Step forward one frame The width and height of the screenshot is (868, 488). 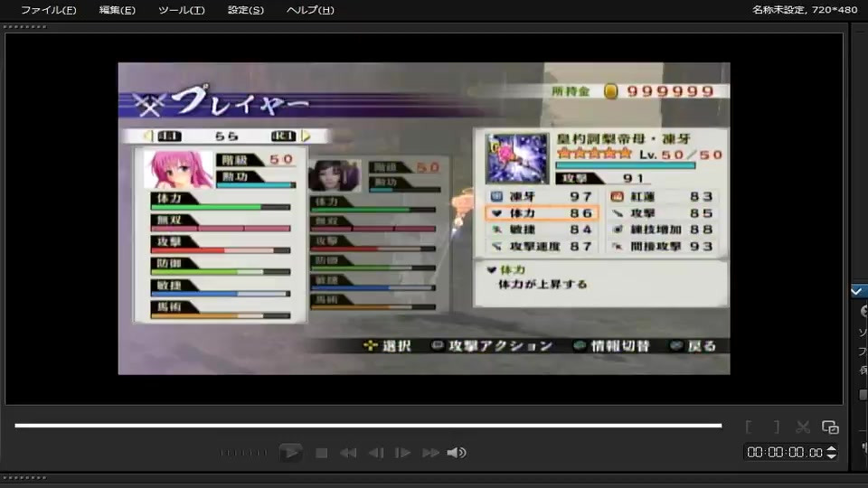point(402,453)
